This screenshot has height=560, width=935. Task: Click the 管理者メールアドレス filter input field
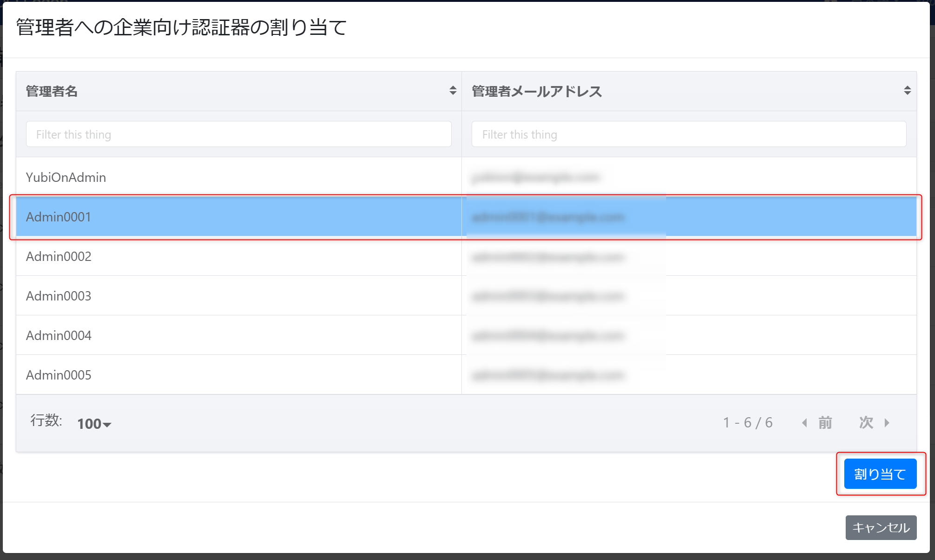coord(688,134)
